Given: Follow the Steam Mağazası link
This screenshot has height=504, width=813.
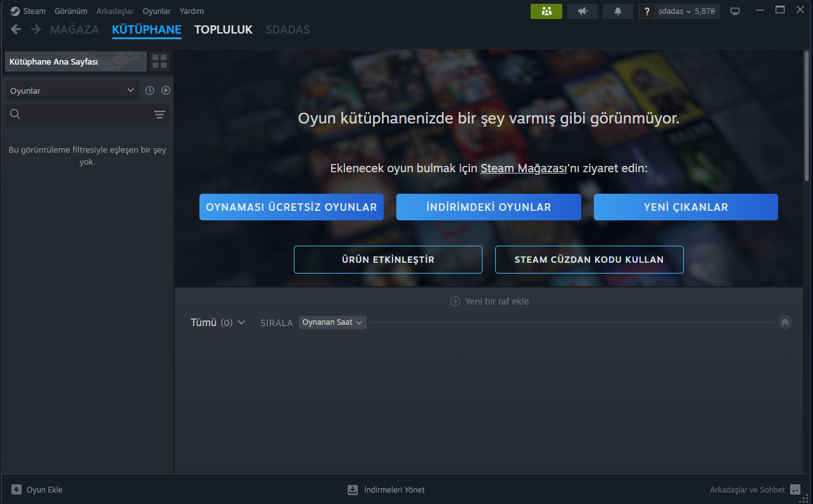Looking at the screenshot, I should (524, 168).
